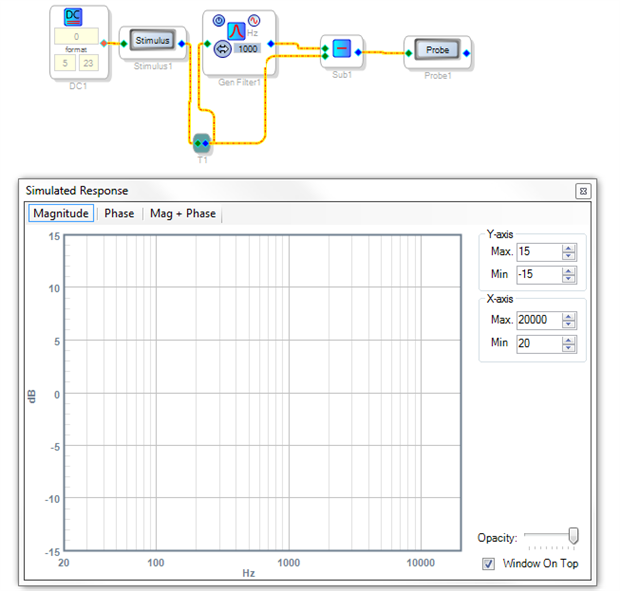Click the DC1 value field showing 0
The image size is (620, 591).
click(x=76, y=36)
